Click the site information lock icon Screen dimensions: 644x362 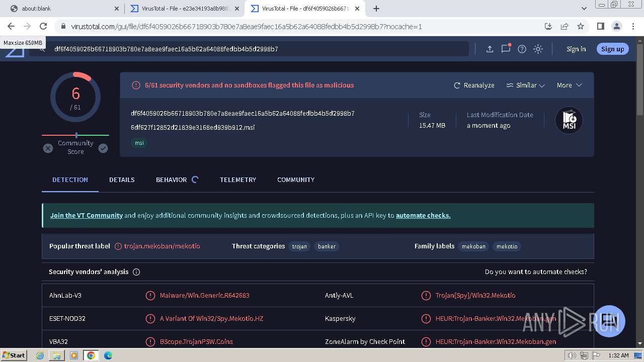63,27
